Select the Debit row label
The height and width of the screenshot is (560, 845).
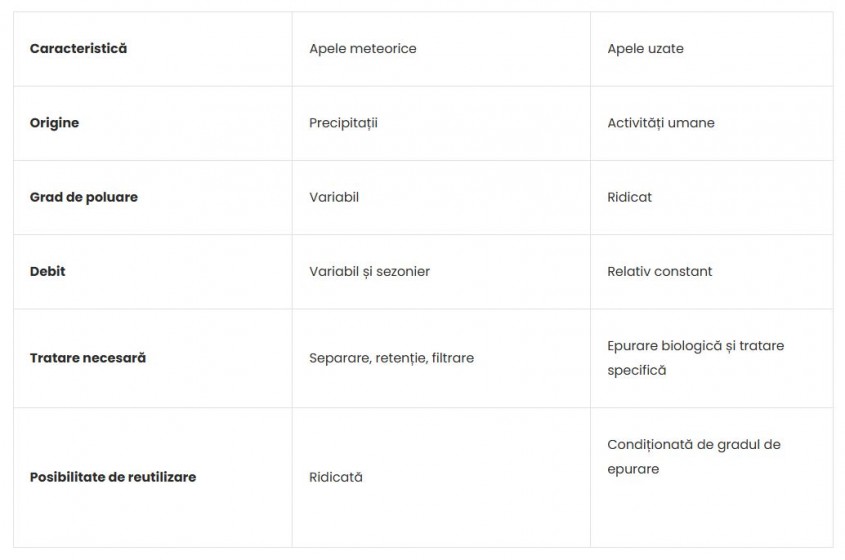pos(47,272)
